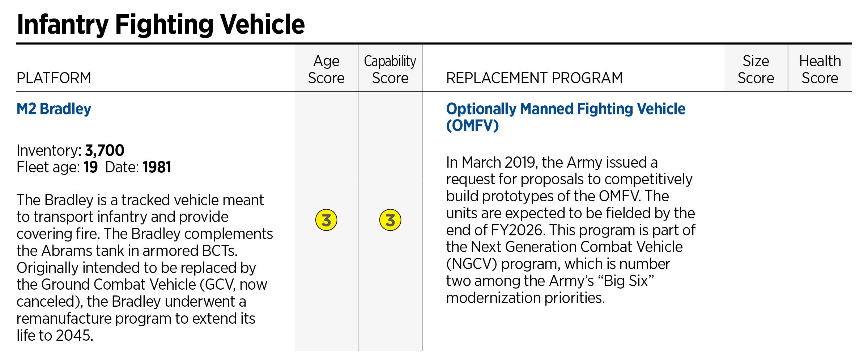Image resolution: width=868 pixels, height=361 pixels.
Task: Click the Infantry Fighting Vehicle title
Action: pos(161,24)
